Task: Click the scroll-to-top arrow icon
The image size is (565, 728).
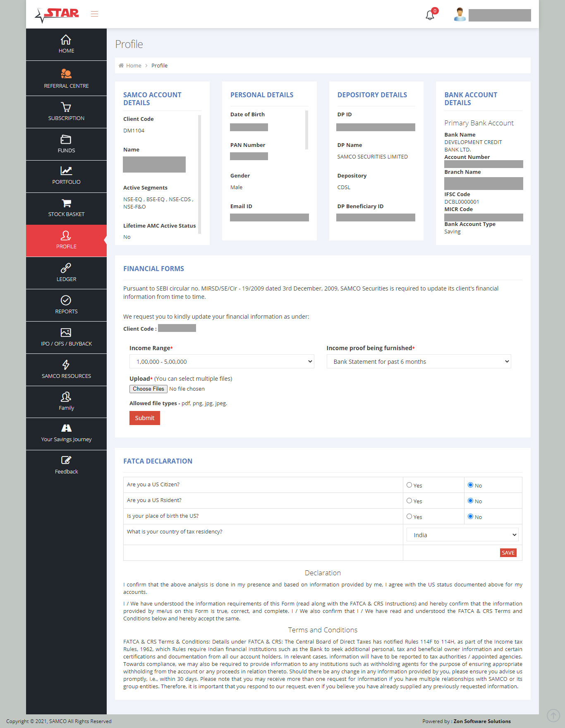Action: 553,716
